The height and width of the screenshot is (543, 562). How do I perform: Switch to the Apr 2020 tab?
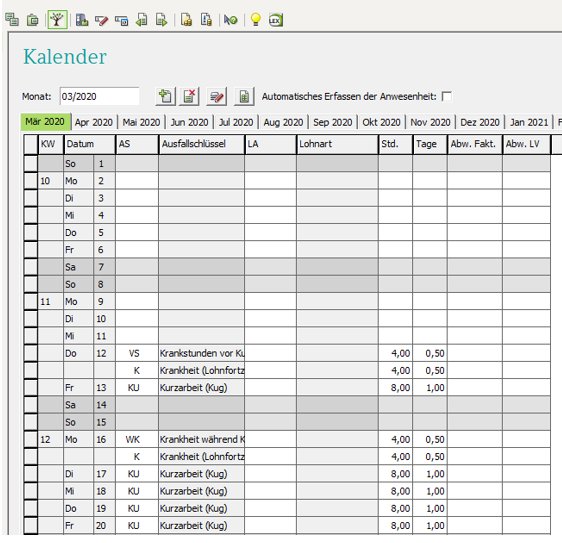pyautogui.click(x=94, y=123)
